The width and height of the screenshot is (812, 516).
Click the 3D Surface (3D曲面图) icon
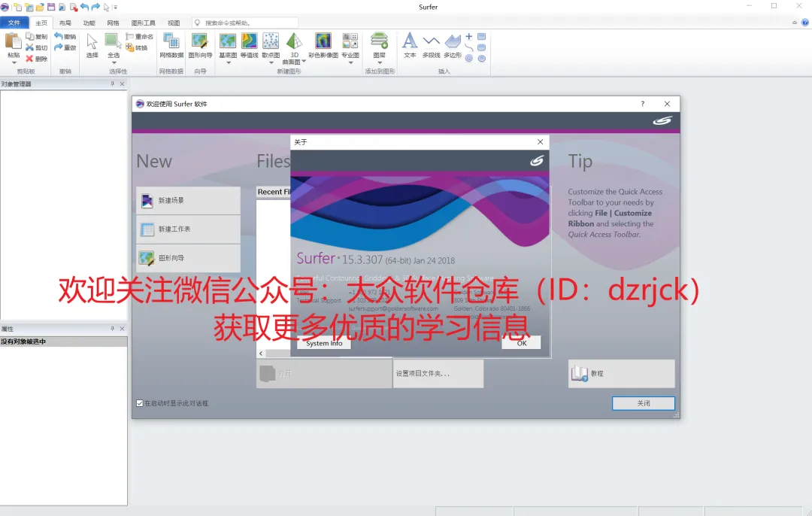[x=294, y=41]
